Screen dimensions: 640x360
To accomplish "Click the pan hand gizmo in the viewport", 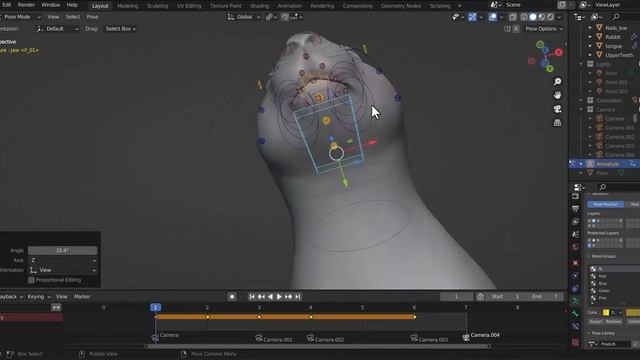I will (x=557, y=95).
